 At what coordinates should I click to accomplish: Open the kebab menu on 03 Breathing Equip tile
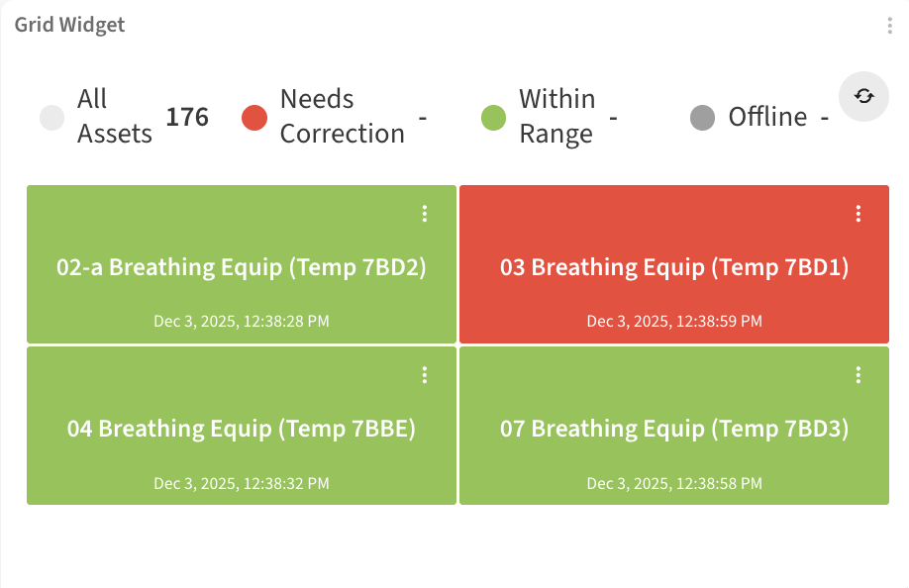(858, 213)
